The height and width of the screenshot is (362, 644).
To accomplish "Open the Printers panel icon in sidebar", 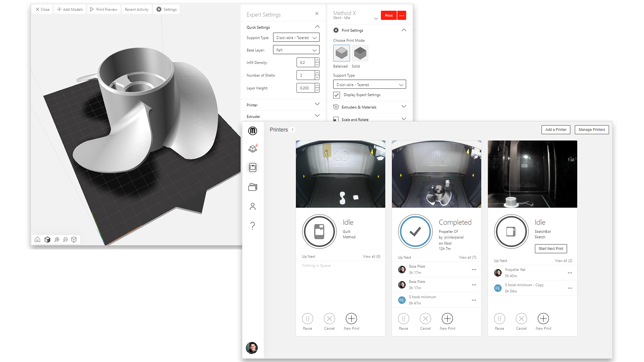I will pyautogui.click(x=253, y=167).
